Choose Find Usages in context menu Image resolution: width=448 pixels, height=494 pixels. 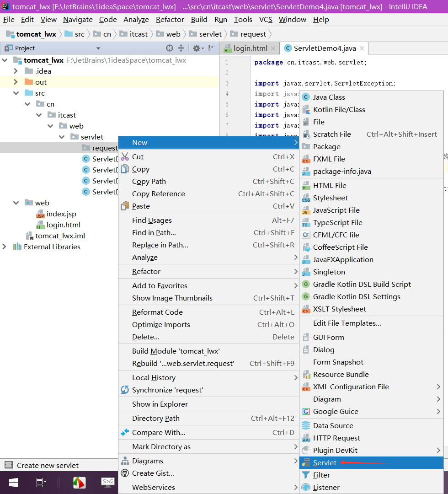pyautogui.click(x=208, y=220)
